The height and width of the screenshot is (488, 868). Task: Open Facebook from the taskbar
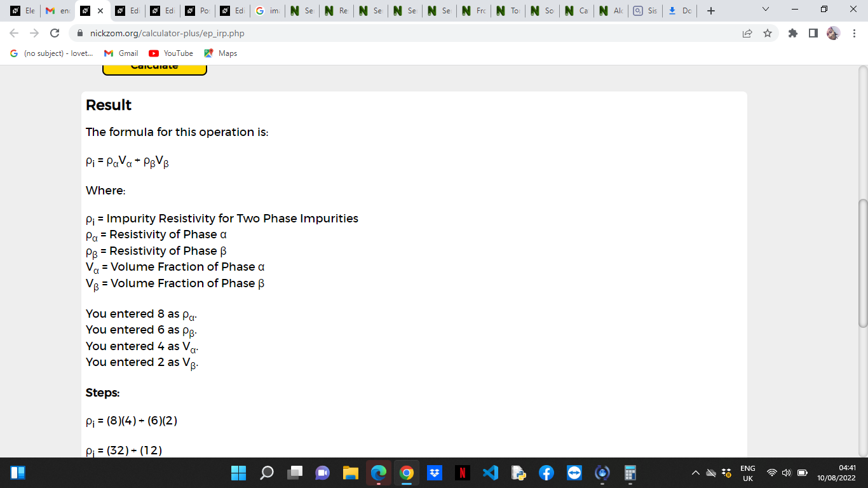point(546,473)
